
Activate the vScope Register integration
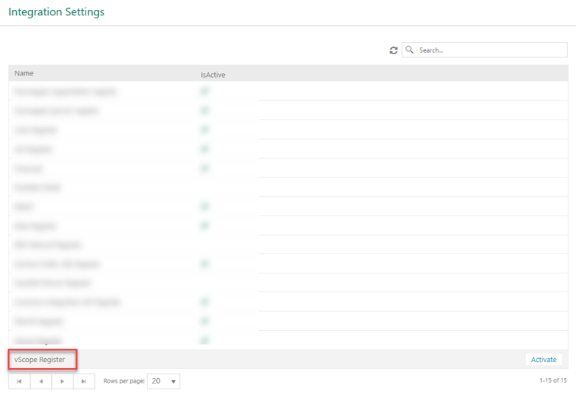point(543,359)
